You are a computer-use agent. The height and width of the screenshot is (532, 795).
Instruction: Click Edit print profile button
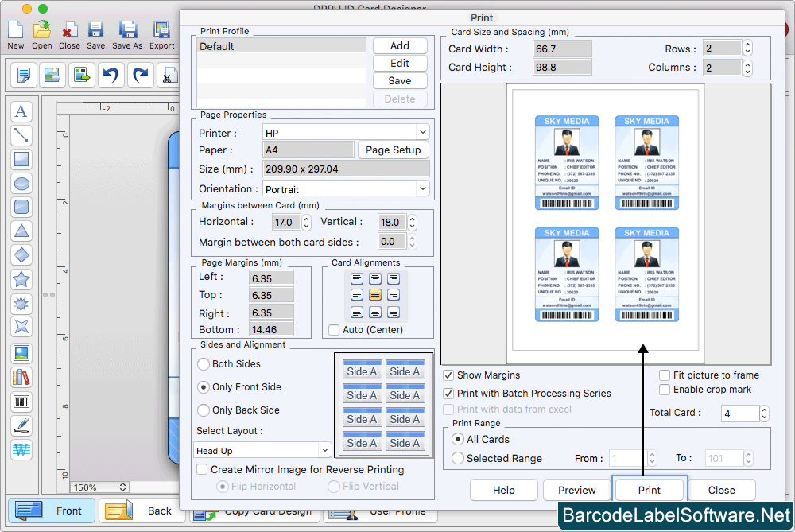pyautogui.click(x=400, y=64)
